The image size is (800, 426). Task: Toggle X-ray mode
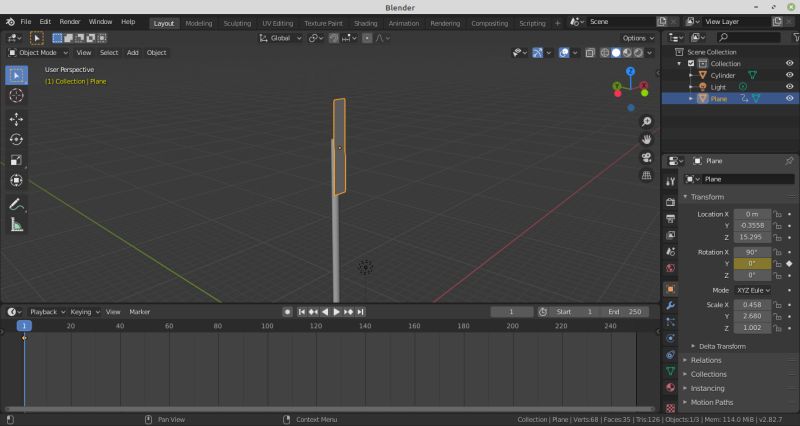(x=590, y=53)
